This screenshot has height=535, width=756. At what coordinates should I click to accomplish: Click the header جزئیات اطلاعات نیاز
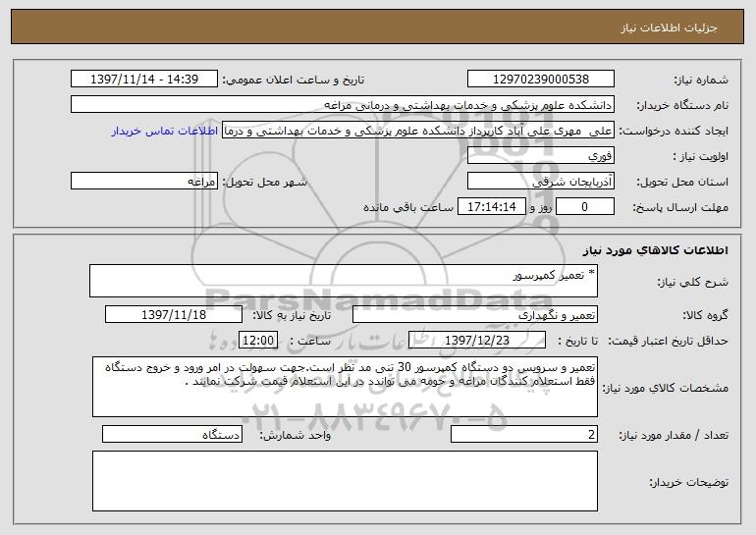click(669, 27)
